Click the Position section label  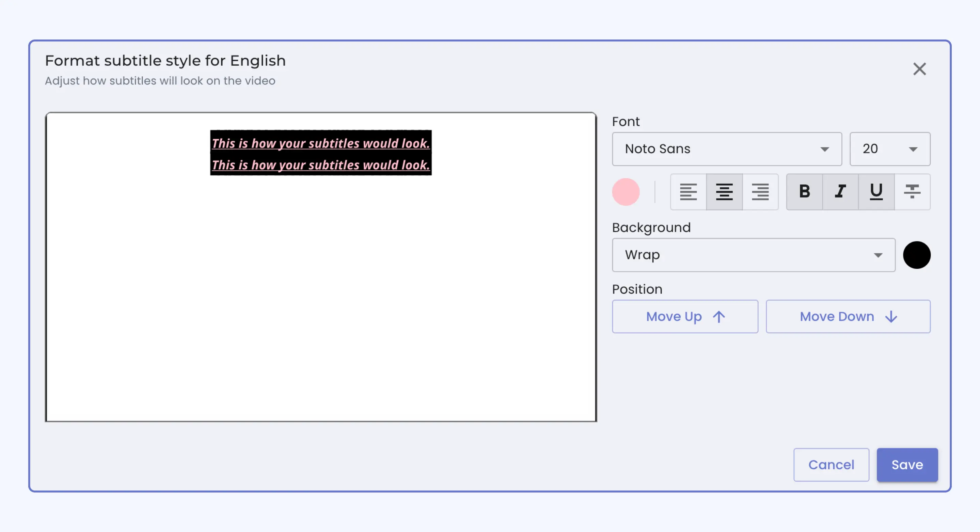pyautogui.click(x=637, y=289)
